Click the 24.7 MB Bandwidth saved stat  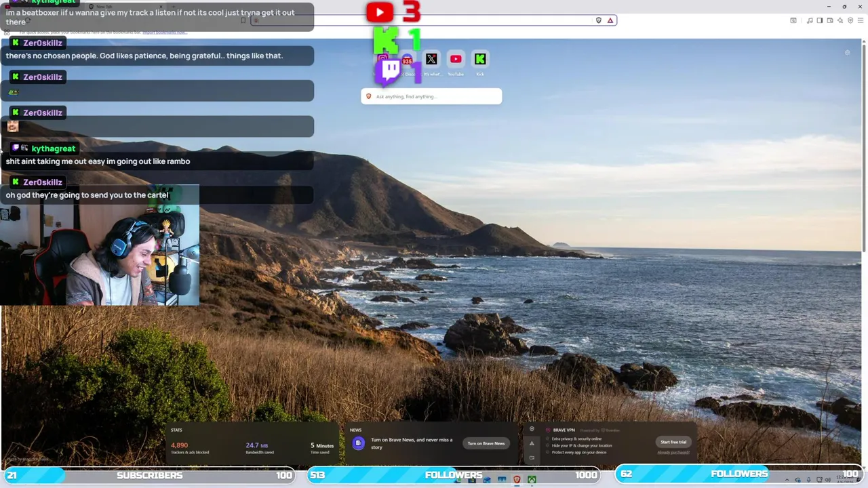260,448
